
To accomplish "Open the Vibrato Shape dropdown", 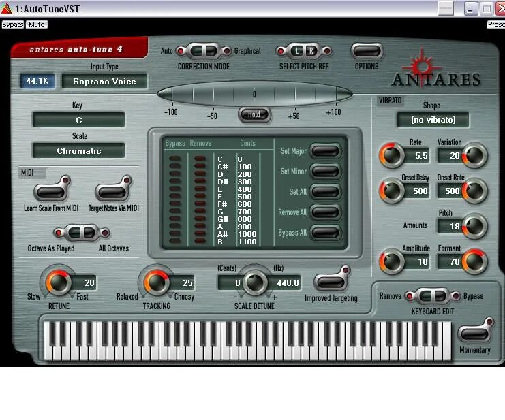I will click(x=433, y=120).
